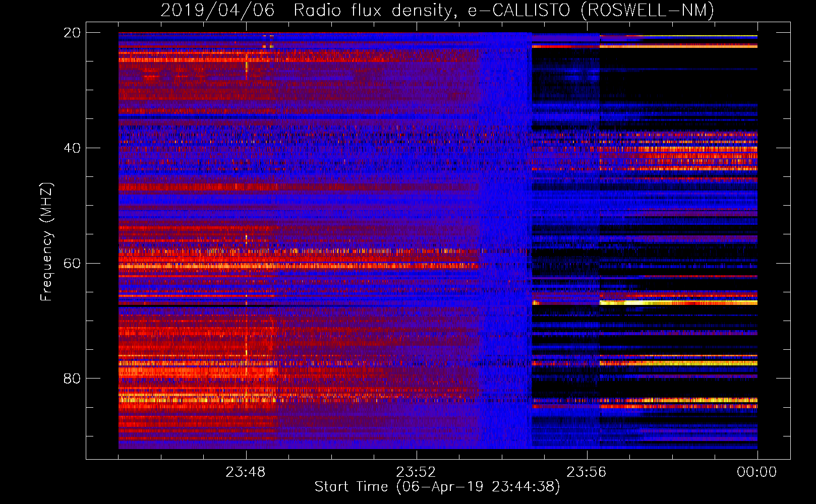This screenshot has height=504, width=816.
Task: Click the 80 MHz frequency tick label
Action: click(x=72, y=379)
